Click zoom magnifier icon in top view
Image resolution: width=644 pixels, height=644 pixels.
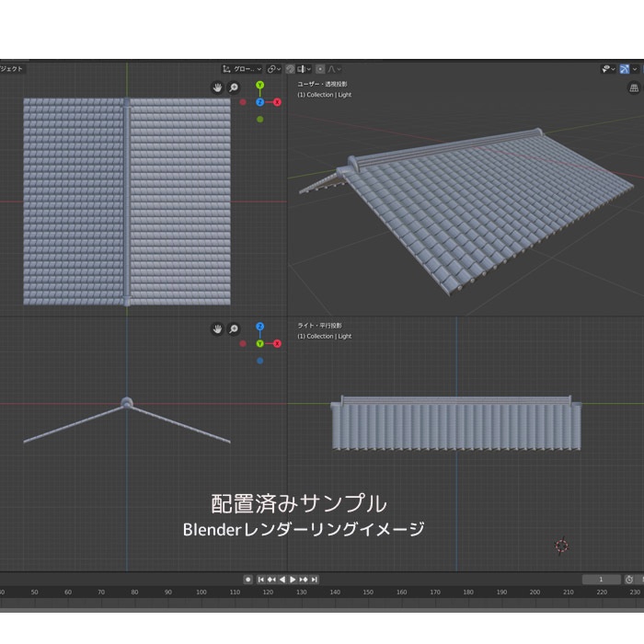coord(234,87)
